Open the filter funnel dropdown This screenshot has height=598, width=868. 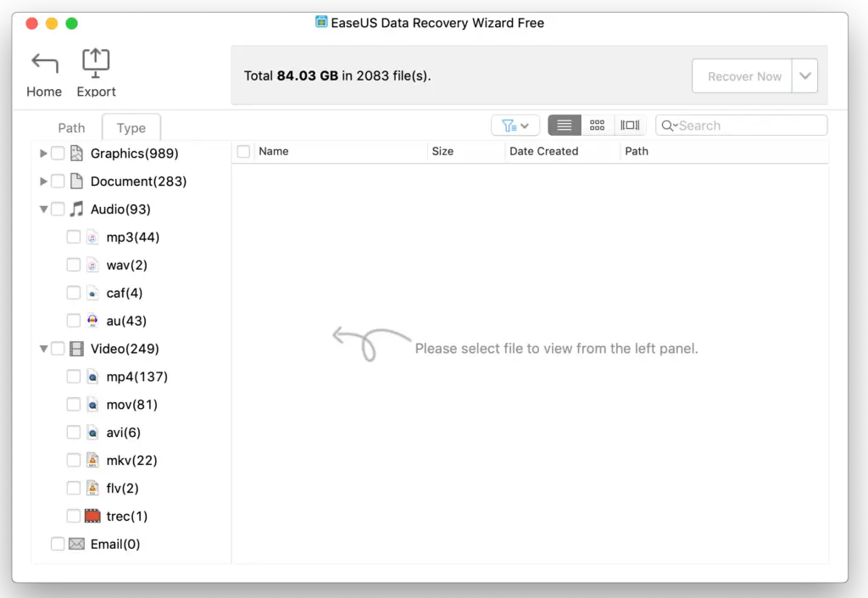point(515,126)
